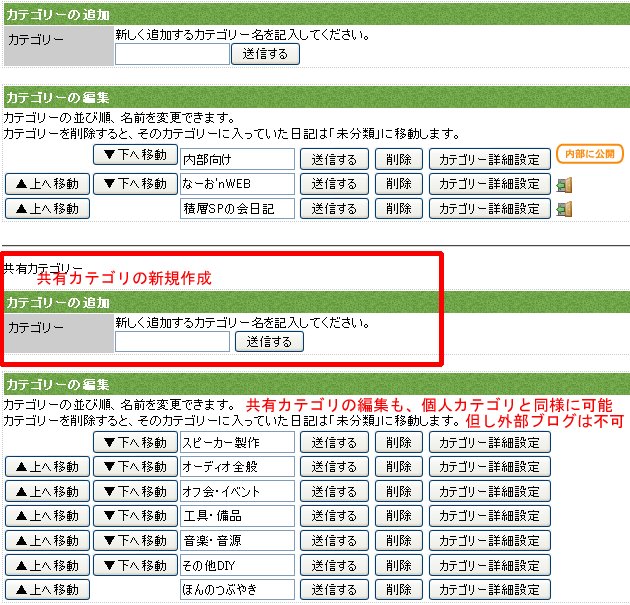The width and height of the screenshot is (630, 605).
Task: Move なーお'nWEB category up
Action: pyautogui.click(x=47, y=184)
